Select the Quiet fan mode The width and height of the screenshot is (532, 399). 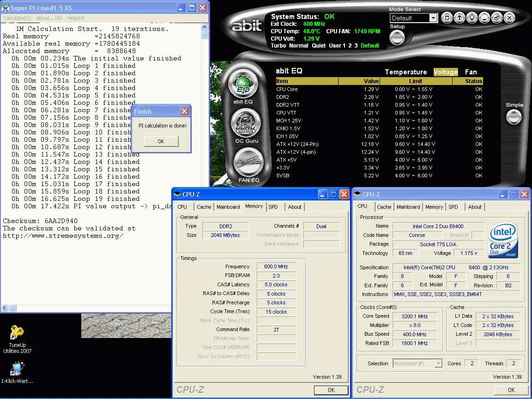(319, 45)
